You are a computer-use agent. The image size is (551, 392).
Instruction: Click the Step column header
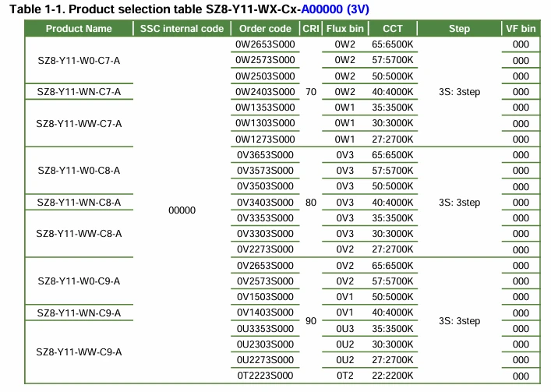[x=459, y=29]
